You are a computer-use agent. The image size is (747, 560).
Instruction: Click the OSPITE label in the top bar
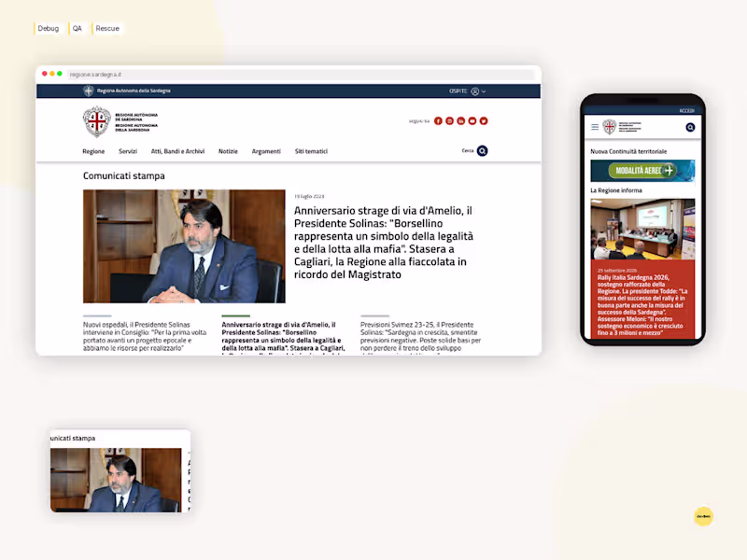tap(458, 91)
